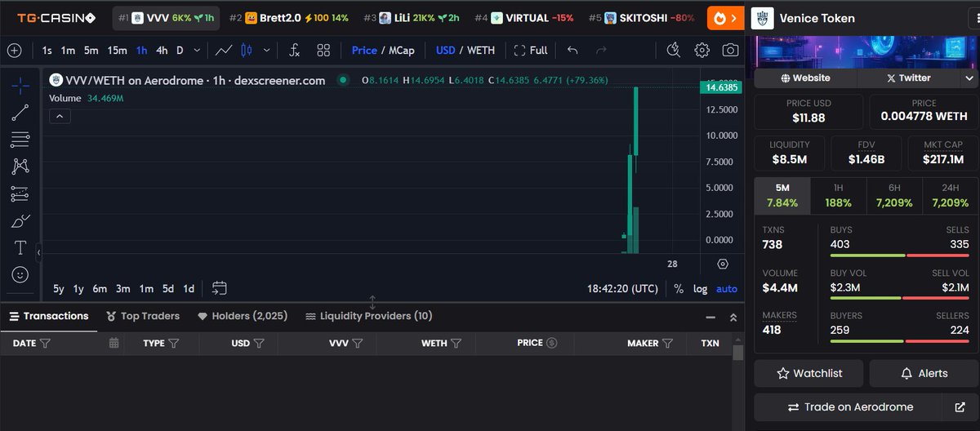Open trending token VVV
Screen dimensions: 980x431
click(166, 18)
